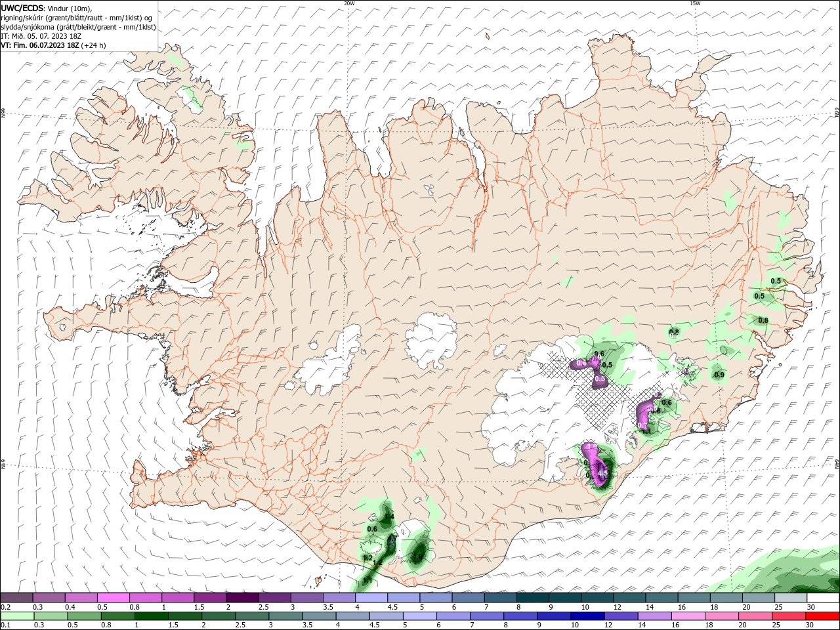
Task: Click the bright red swatch ending the lower legend
Action: (823, 616)
